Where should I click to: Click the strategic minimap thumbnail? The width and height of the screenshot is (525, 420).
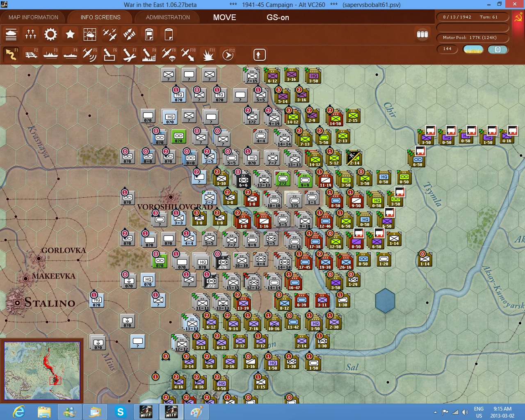pos(42,371)
